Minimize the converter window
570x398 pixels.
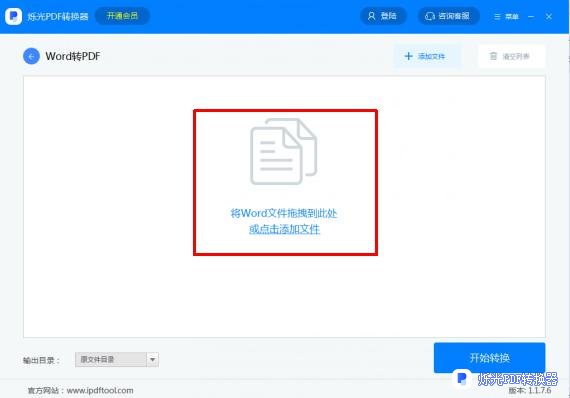531,17
